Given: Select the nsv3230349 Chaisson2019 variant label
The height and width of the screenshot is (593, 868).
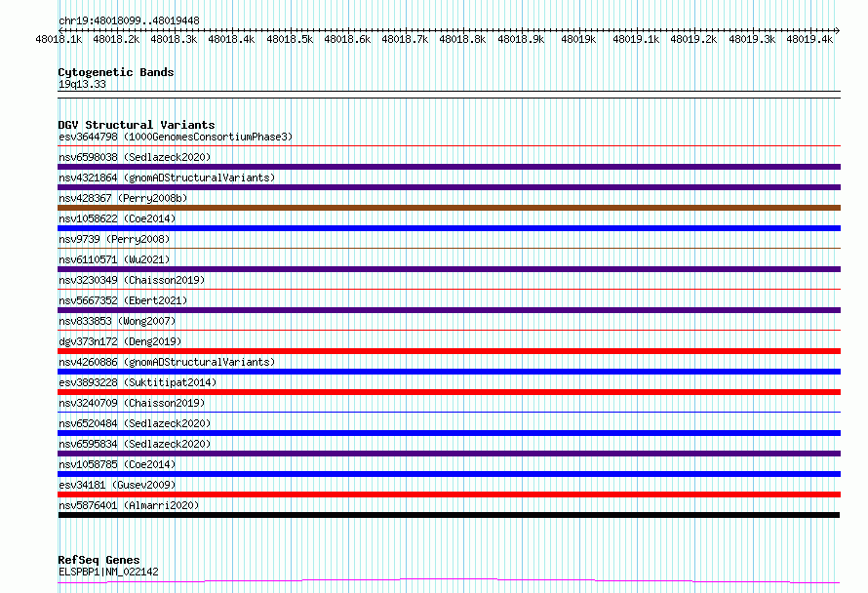Looking at the screenshot, I should (x=132, y=280).
